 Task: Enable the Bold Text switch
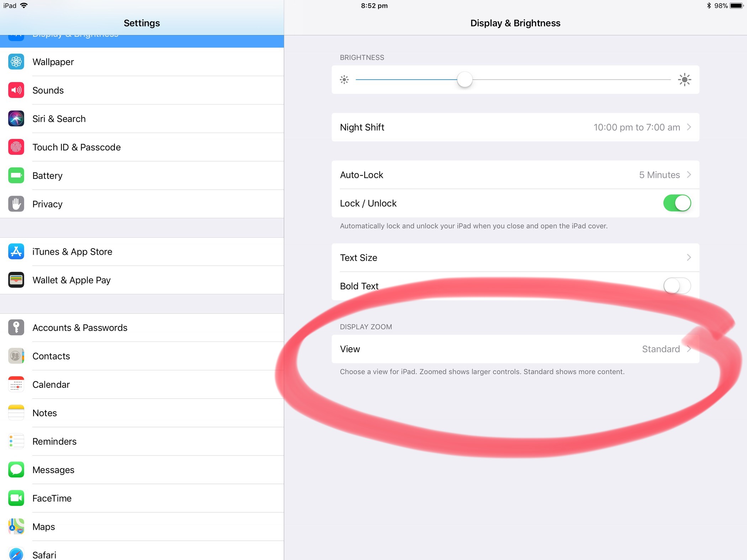point(677,286)
